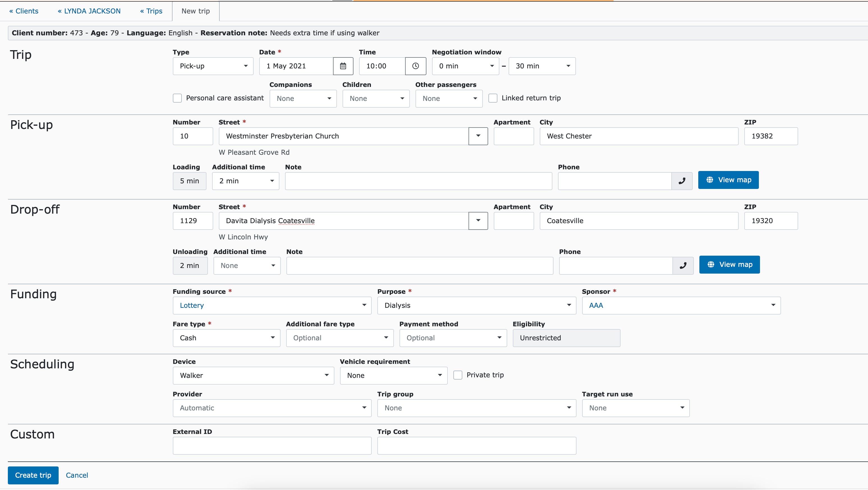The height and width of the screenshot is (490, 868).
Task: Toggle the Private trip checkbox
Action: click(x=458, y=375)
